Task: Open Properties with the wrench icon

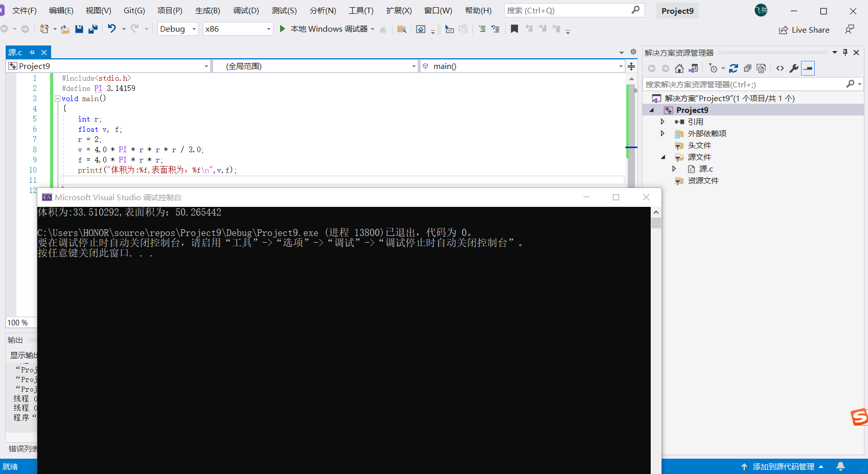Action: 794,68
